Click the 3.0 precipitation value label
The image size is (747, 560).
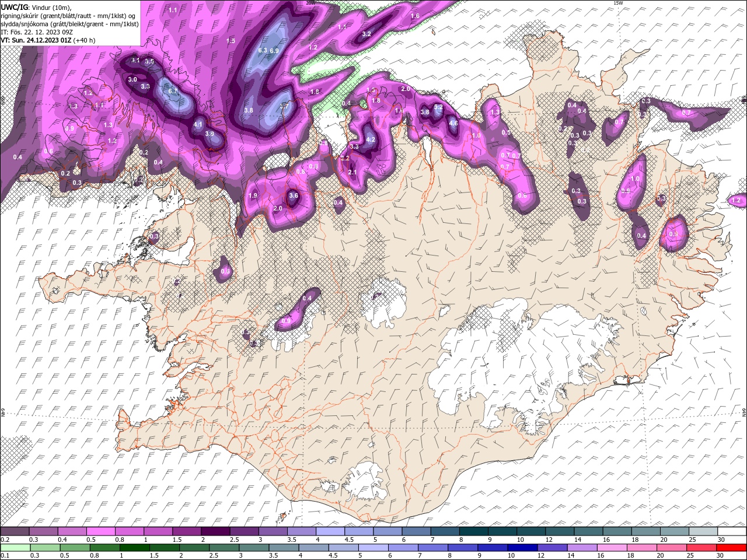(x=132, y=80)
